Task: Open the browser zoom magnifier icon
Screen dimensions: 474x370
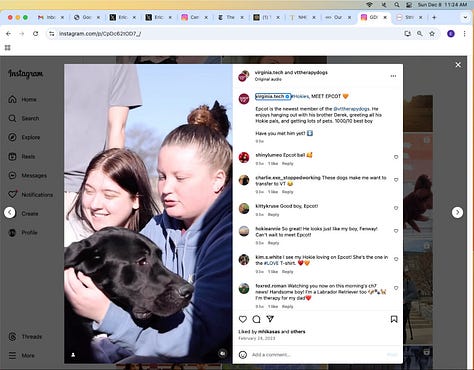Action: pos(420,34)
